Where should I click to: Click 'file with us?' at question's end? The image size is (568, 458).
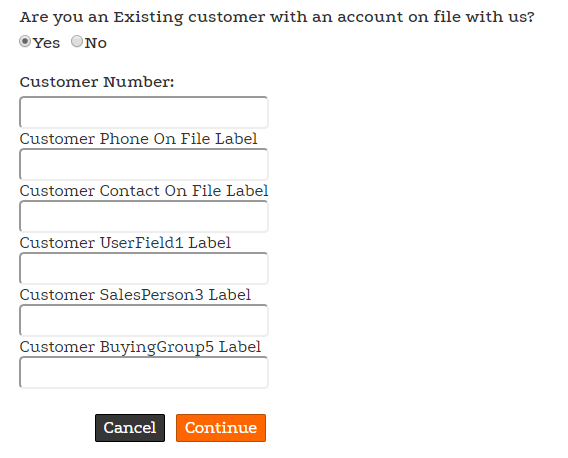click(484, 17)
